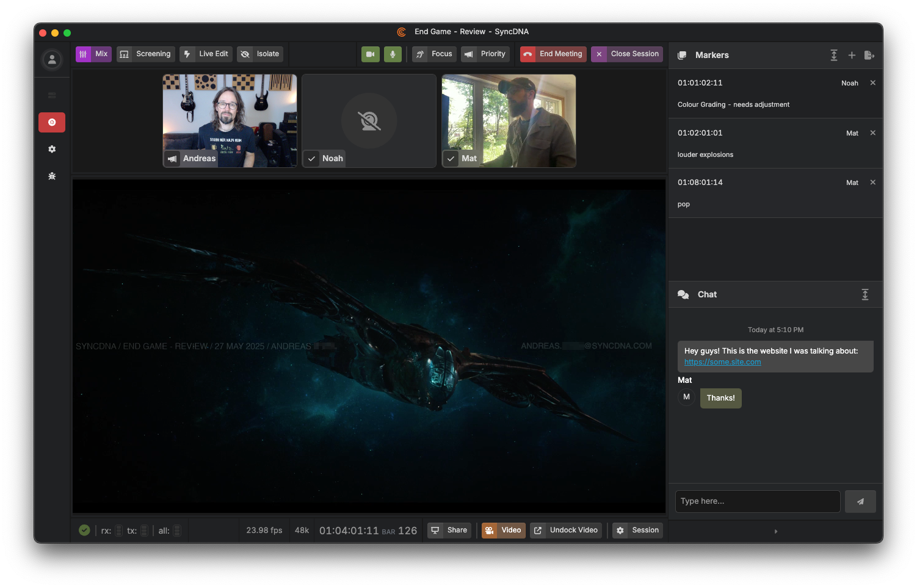Toggle the green camera button
The image size is (917, 588).
pos(371,54)
